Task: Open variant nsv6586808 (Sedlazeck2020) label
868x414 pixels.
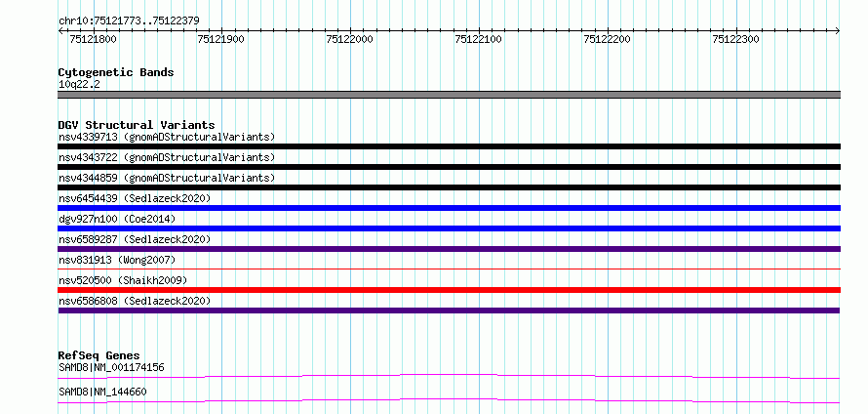Action: (x=135, y=301)
